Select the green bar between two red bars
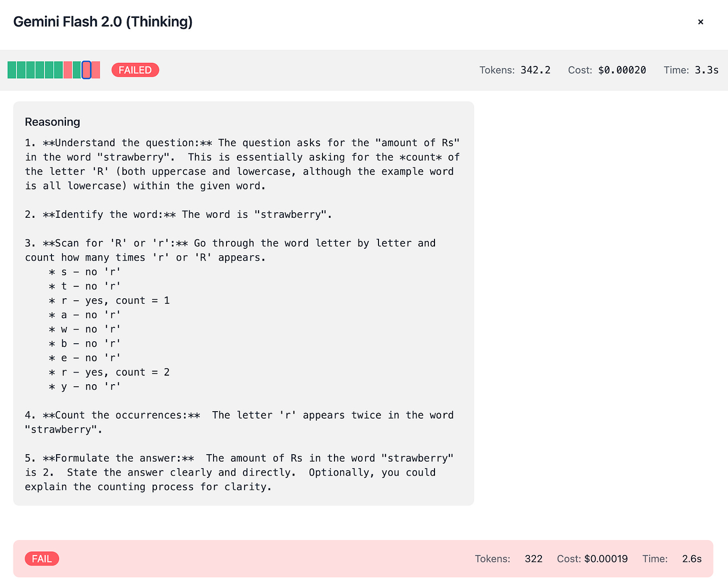This screenshot has width=728, height=582. tap(77, 70)
